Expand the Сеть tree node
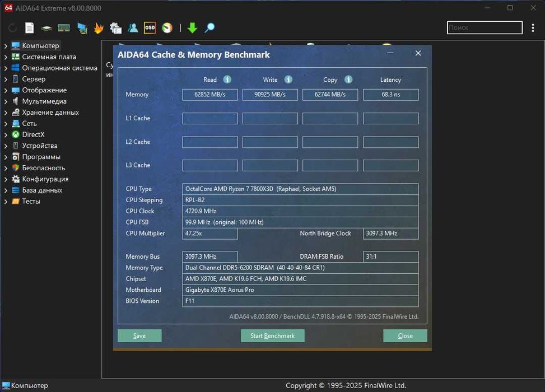 (x=6, y=124)
